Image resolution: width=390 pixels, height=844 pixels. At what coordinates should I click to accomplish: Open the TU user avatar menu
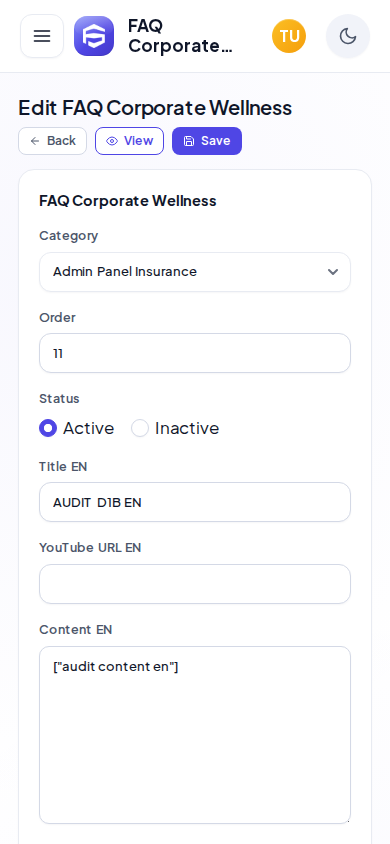[x=289, y=36]
